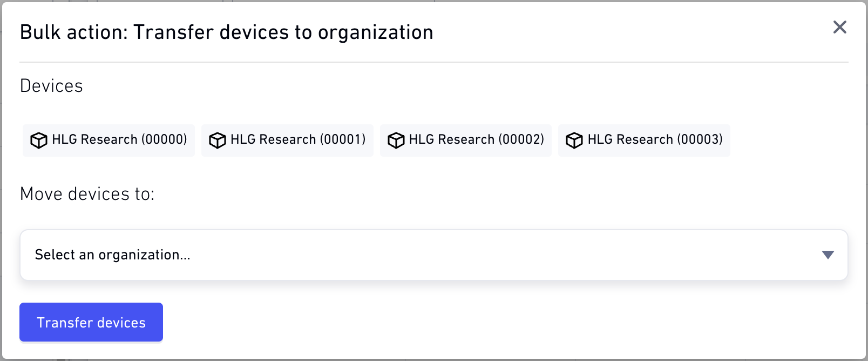Viewport: 868px width, 361px height.
Task: Select the HLG Research (00003) device chip label
Action: coord(655,139)
